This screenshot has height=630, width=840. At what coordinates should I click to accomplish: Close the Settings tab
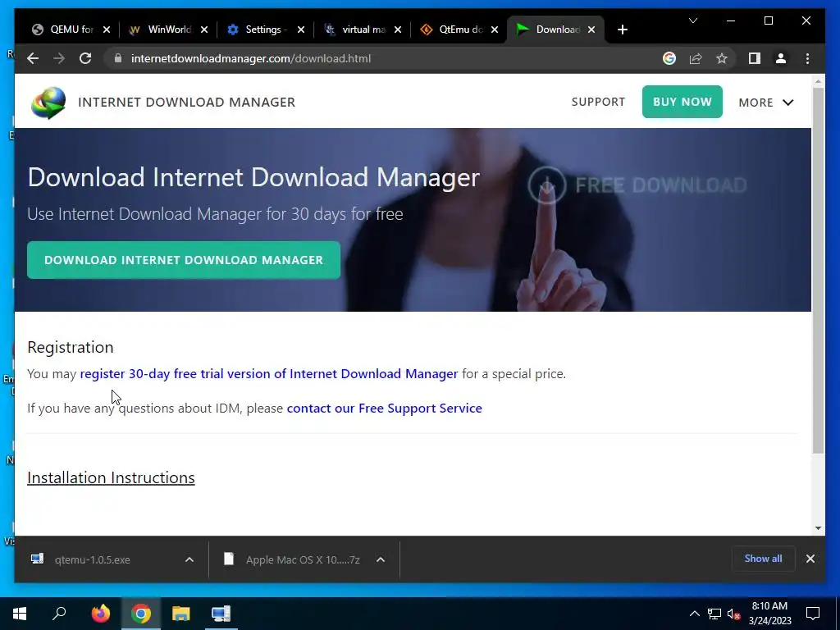(x=301, y=30)
